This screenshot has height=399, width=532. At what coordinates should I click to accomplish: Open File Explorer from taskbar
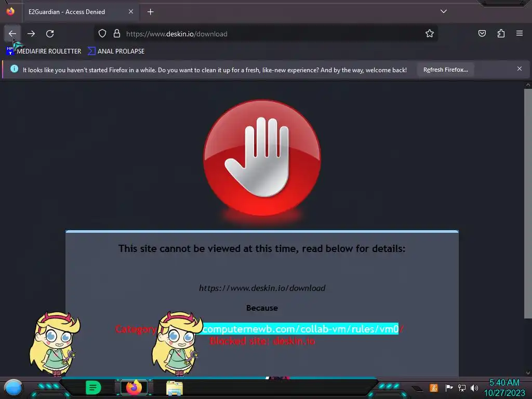pos(175,388)
